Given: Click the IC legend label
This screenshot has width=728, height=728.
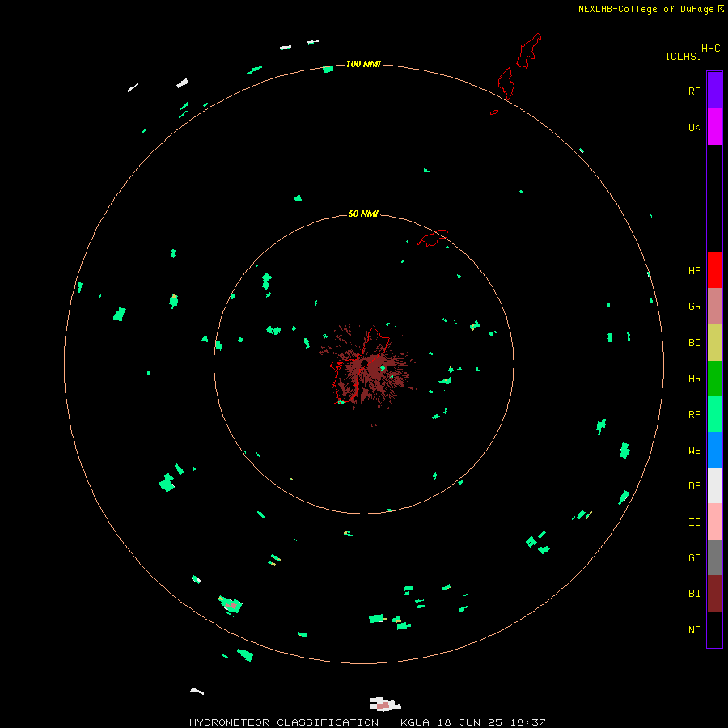Looking at the screenshot, I should 694,523.
